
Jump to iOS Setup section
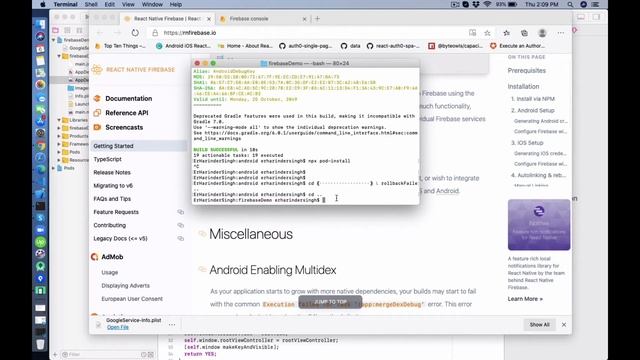(x=527, y=143)
